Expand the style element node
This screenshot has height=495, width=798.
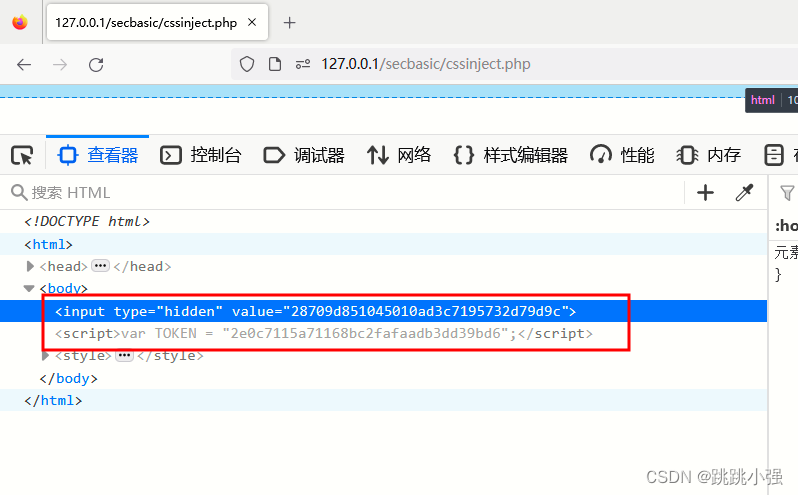coord(45,356)
